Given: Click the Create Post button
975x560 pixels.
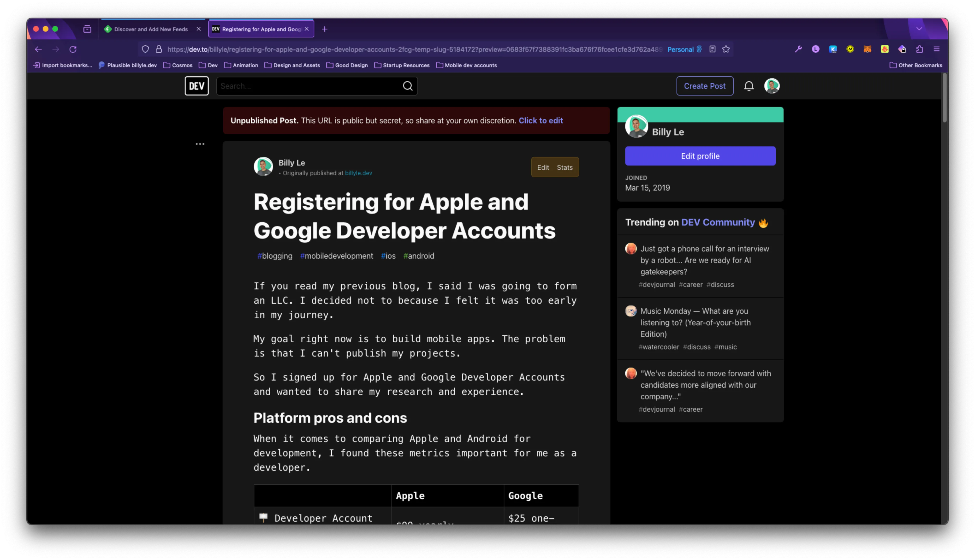Looking at the screenshot, I should 705,86.
